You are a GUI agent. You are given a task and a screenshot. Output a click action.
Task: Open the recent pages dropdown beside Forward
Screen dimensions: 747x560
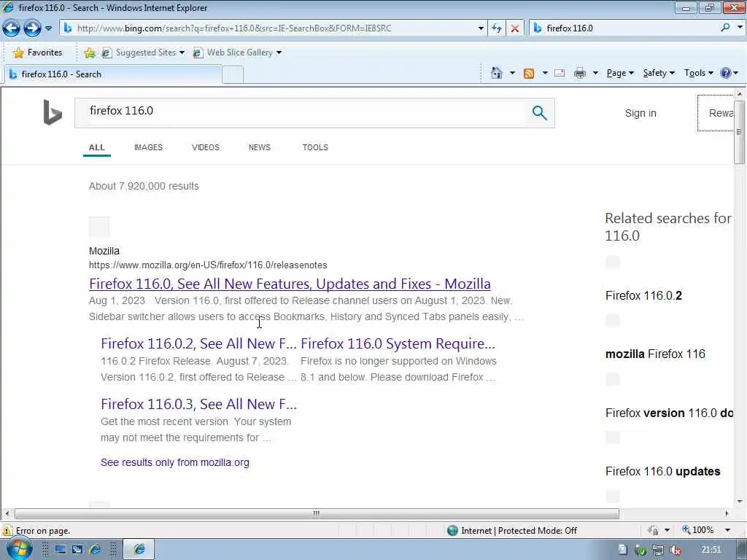(x=49, y=28)
